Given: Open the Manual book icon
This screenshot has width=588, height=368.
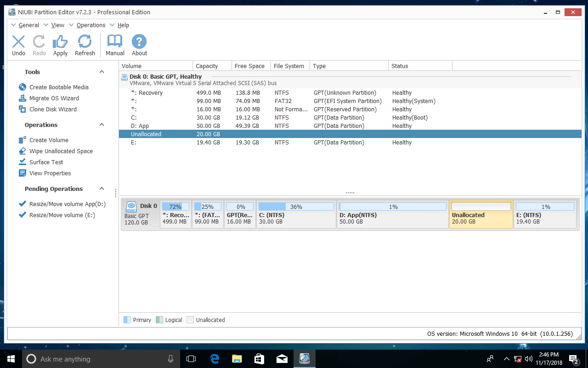Looking at the screenshot, I should (115, 42).
